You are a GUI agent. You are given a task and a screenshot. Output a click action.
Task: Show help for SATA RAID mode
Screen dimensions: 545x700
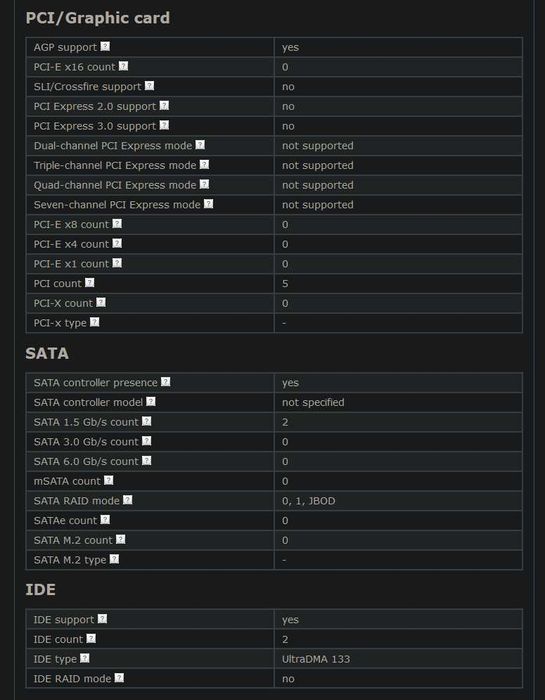(128, 500)
